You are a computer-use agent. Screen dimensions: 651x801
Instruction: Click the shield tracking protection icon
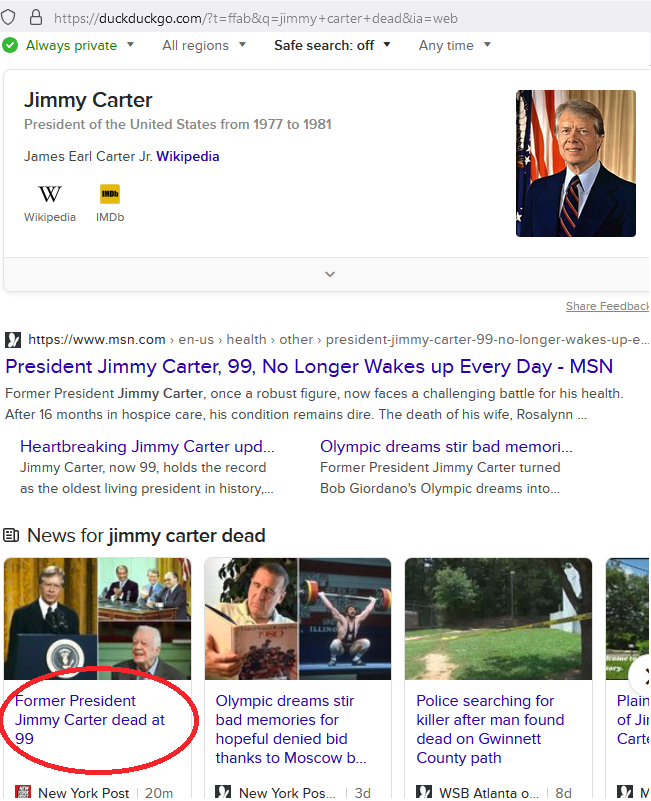(8, 17)
